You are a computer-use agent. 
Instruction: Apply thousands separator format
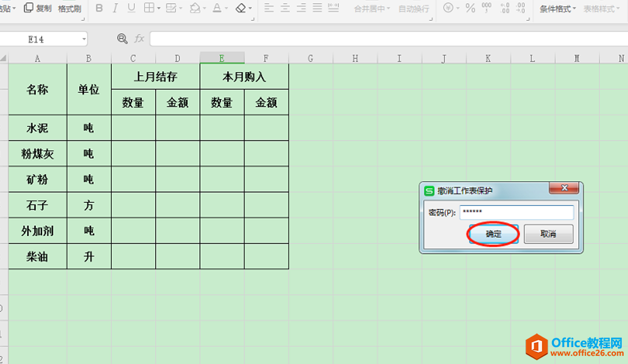[x=487, y=8]
